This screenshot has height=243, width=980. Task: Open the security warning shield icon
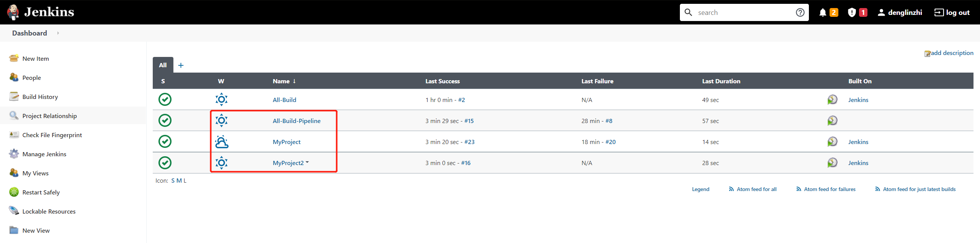coord(852,13)
